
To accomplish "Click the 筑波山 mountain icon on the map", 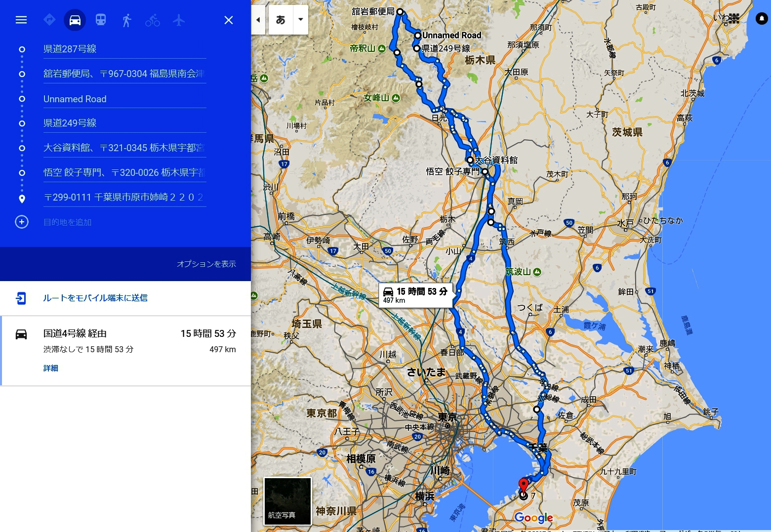I will click(537, 272).
